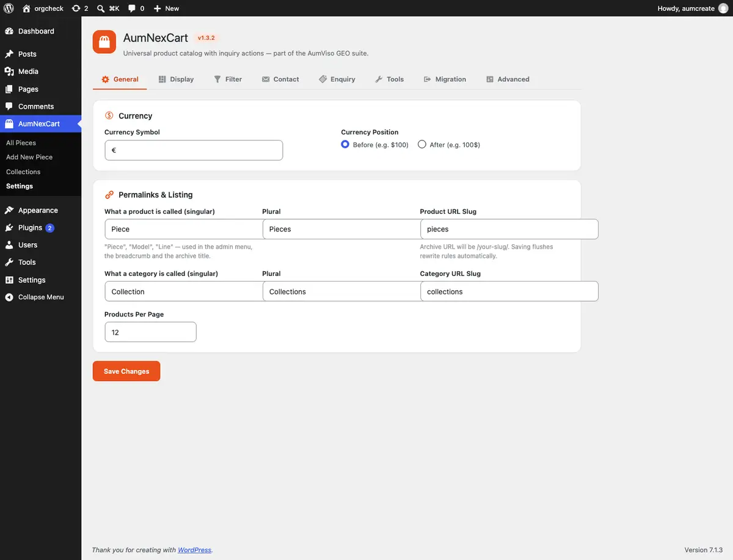
Task: Click the Collapse Menu arrow icon
Action: pos(9,297)
